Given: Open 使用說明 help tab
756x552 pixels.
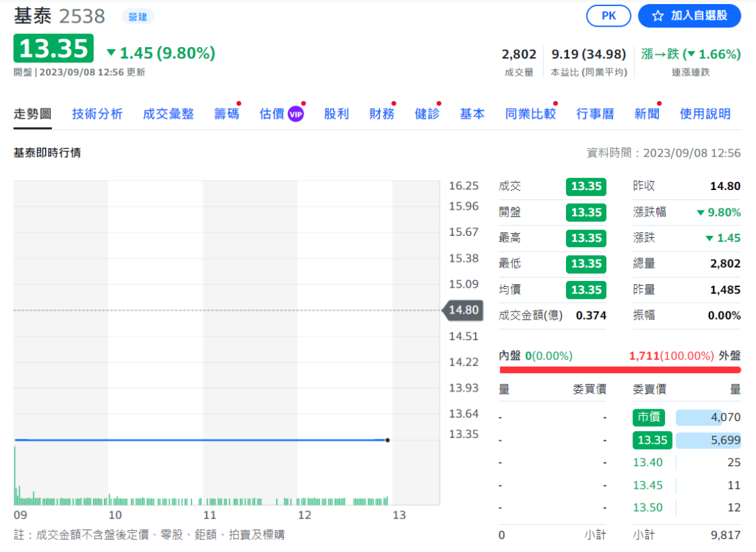Looking at the screenshot, I should 704,114.
